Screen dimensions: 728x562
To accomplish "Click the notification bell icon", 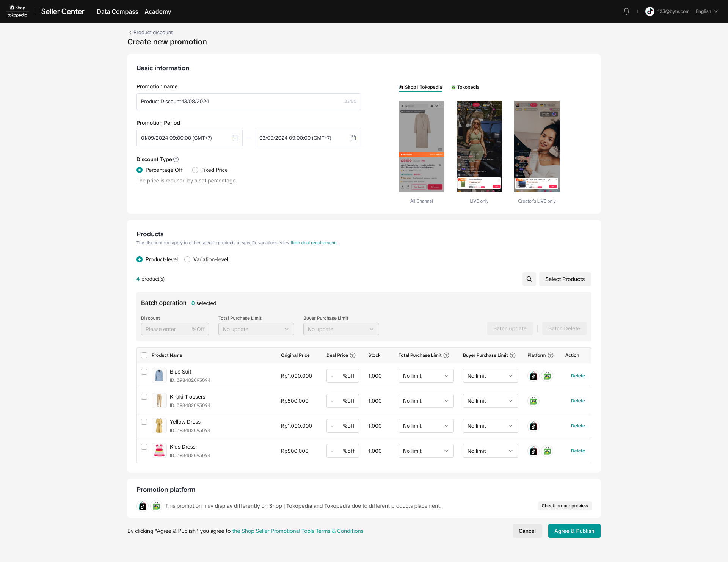I will (x=626, y=11).
